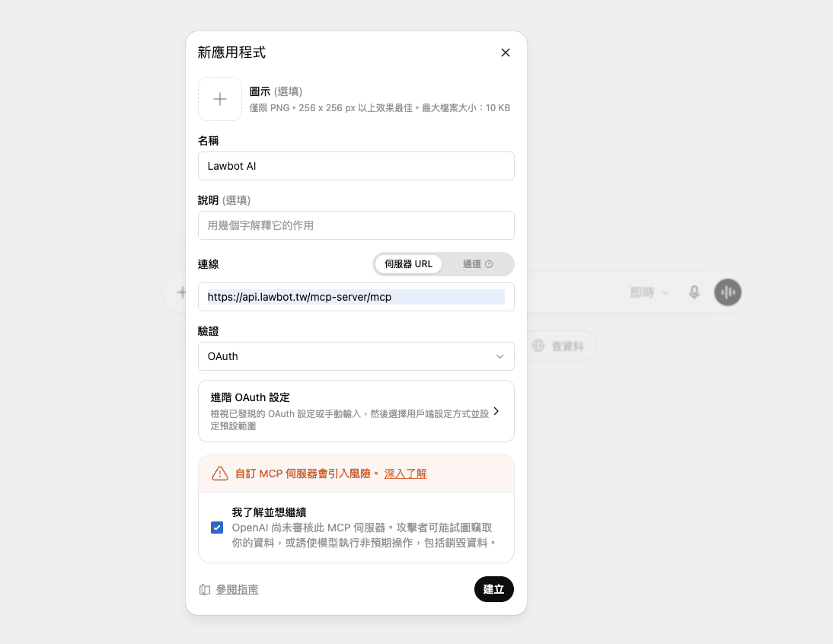Open the 深入了解 risk link

click(x=405, y=473)
